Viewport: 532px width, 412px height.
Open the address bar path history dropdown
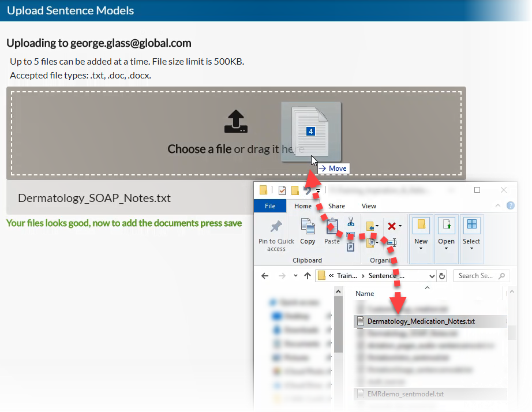(430, 276)
